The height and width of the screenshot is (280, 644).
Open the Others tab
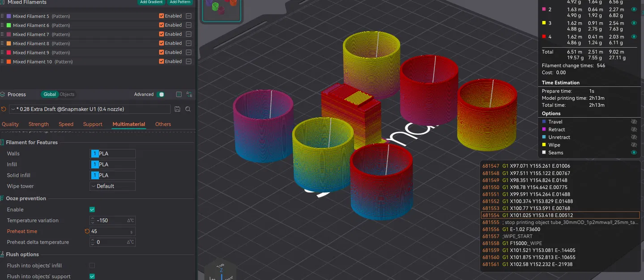pyautogui.click(x=163, y=124)
